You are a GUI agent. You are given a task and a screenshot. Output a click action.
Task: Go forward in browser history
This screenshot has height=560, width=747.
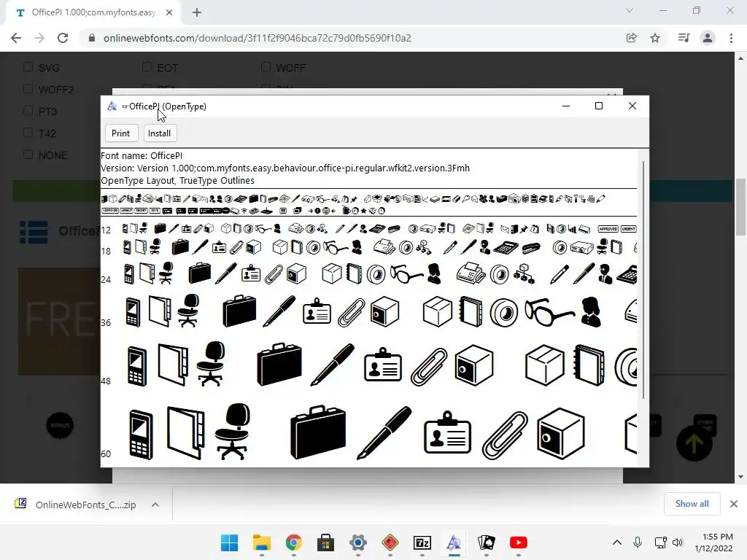[x=39, y=38]
